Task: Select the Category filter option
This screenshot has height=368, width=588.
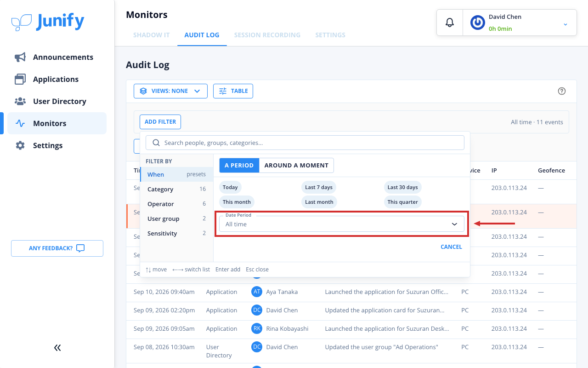Action: pos(176,189)
